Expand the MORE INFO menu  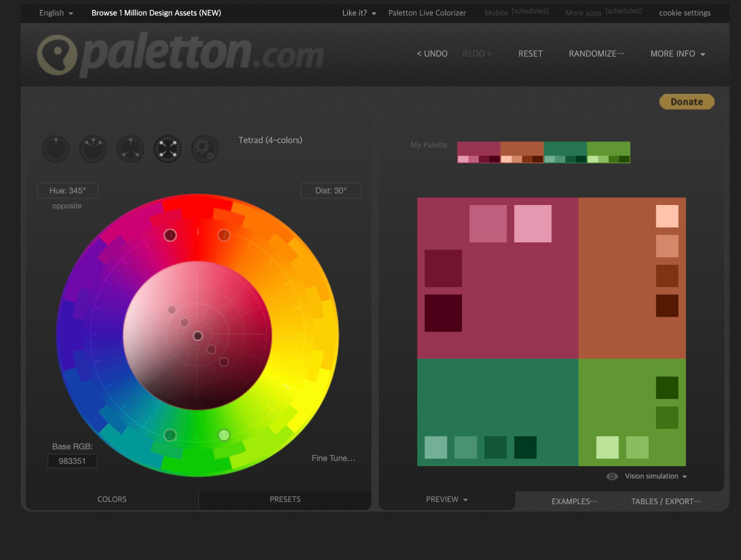coord(678,54)
